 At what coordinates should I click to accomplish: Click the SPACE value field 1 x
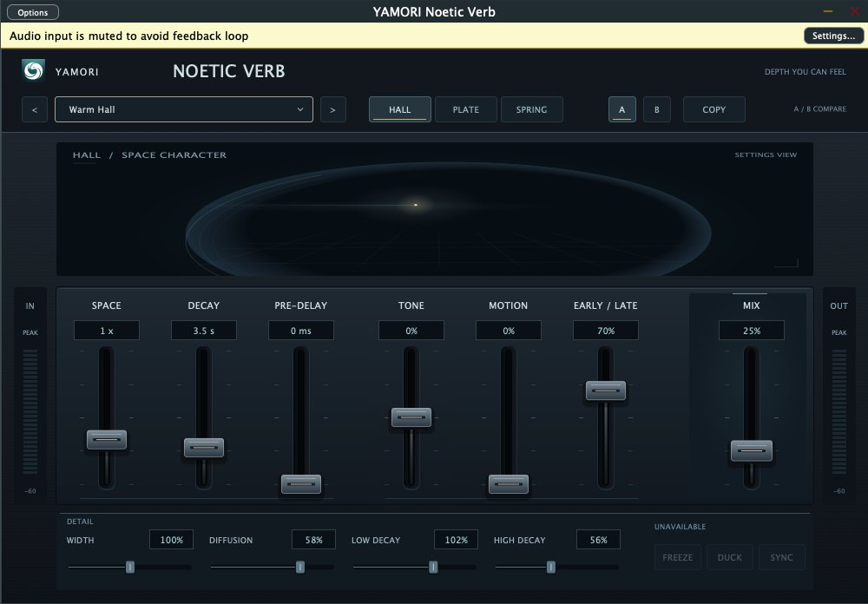point(107,331)
